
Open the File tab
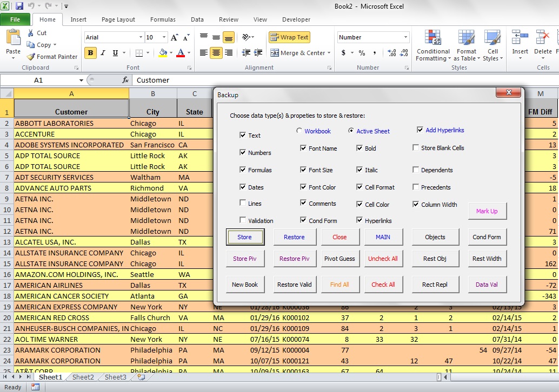coord(15,19)
